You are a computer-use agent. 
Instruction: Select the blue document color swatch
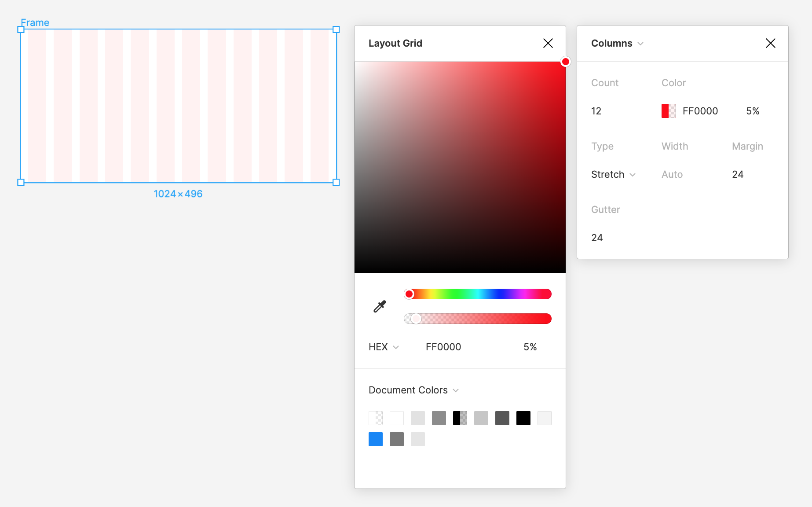(x=376, y=439)
